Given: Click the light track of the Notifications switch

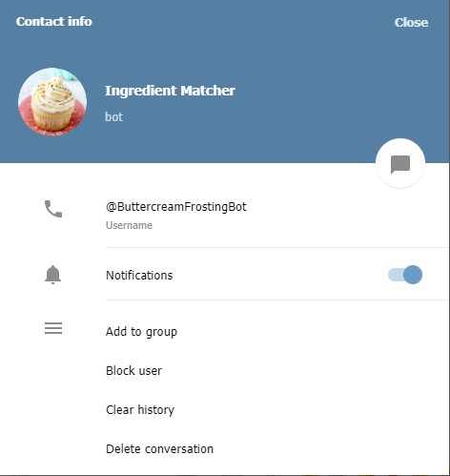Looking at the screenshot, I should [396, 275].
